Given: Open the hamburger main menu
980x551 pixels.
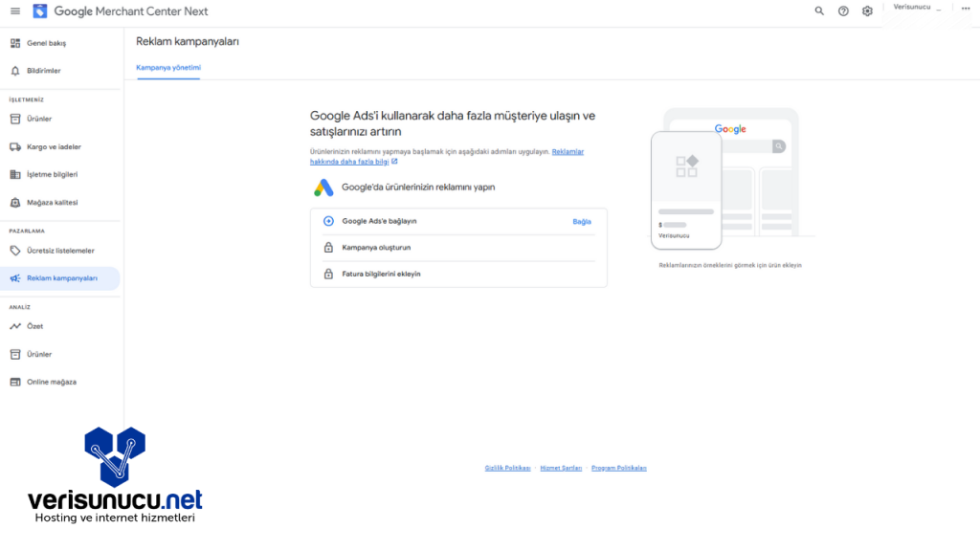Looking at the screenshot, I should pos(15,11).
